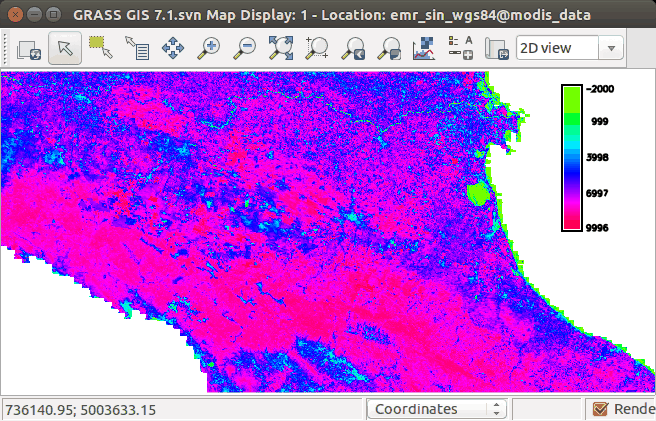Image resolution: width=656 pixels, height=421 pixels.
Task: Click the coordinates readout field
Action: (180, 409)
